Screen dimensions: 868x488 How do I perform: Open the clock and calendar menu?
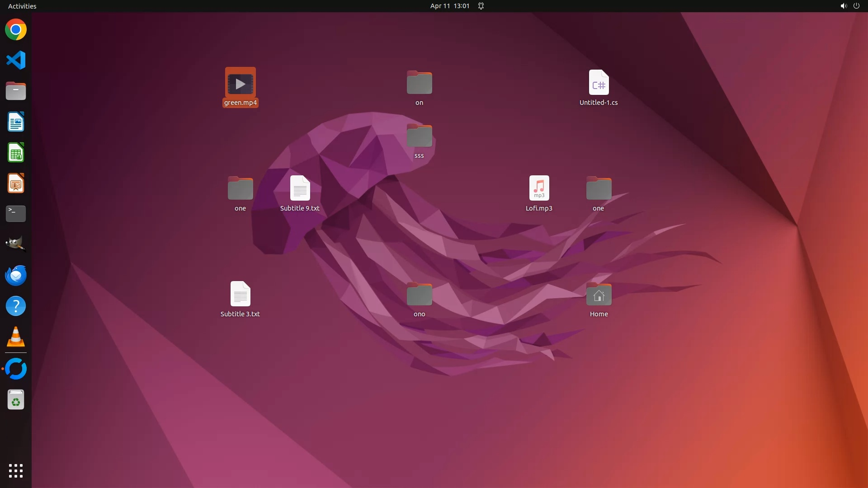pyautogui.click(x=449, y=6)
